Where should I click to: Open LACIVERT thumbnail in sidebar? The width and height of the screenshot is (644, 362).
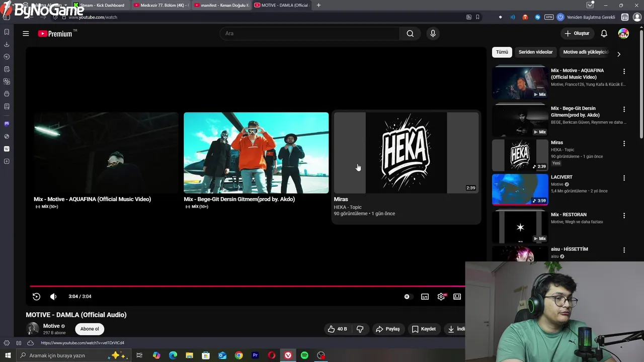point(520,190)
